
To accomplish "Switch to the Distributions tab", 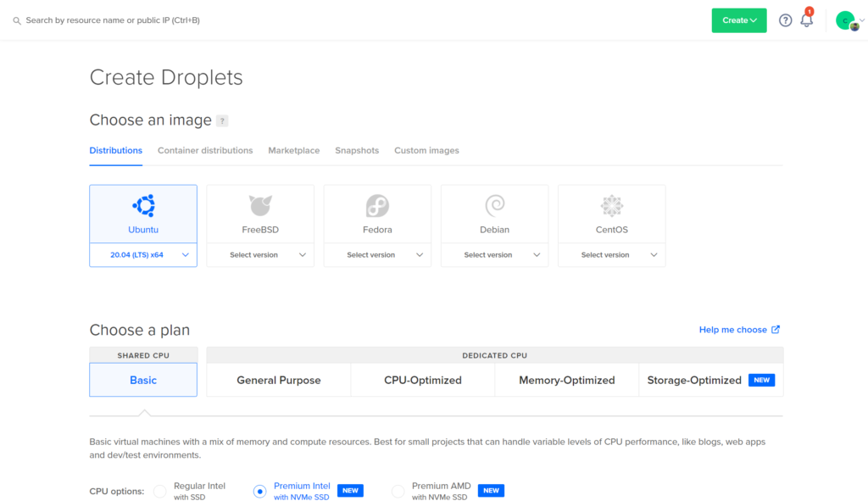I will tap(115, 151).
